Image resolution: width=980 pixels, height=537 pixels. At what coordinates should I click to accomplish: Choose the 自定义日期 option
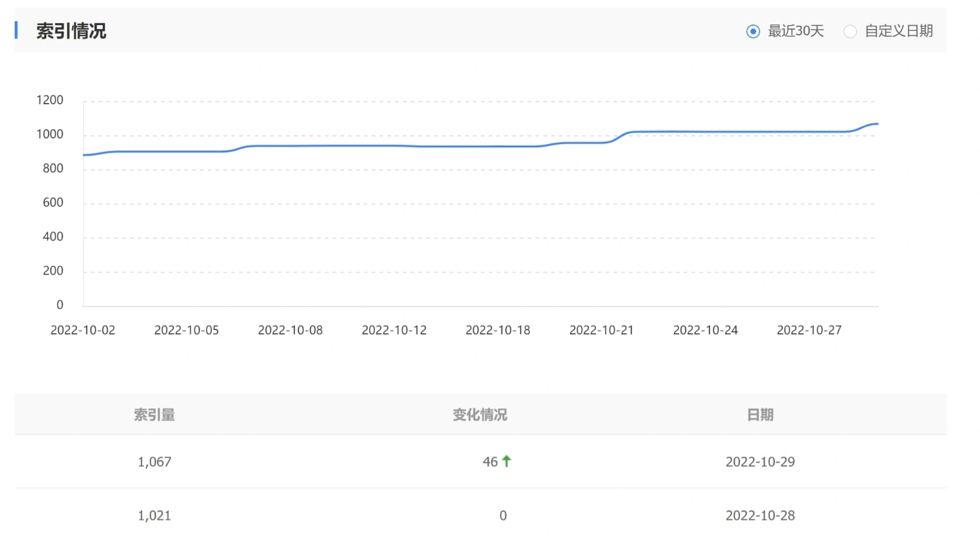(x=850, y=31)
